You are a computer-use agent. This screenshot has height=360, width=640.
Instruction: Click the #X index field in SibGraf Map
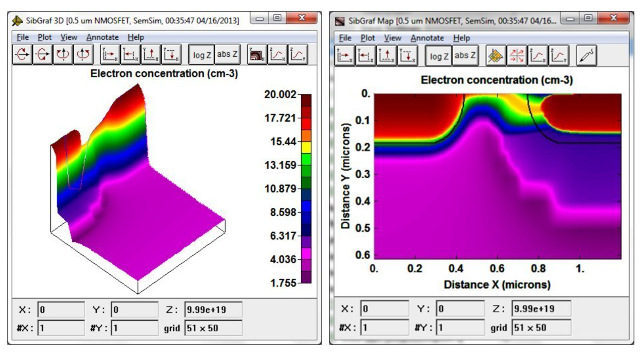384,327
